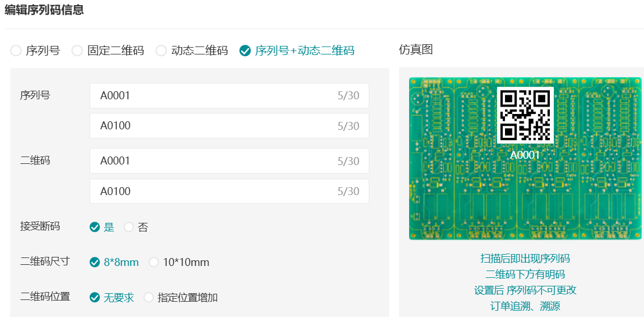The width and height of the screenshot is (644, 317).
Task: Click the QR code in preview image
Action: [x=525, y=115]
